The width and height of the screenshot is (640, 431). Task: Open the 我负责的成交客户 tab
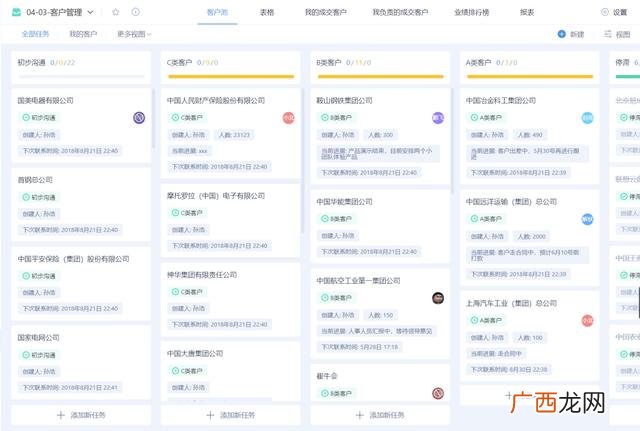400,13
